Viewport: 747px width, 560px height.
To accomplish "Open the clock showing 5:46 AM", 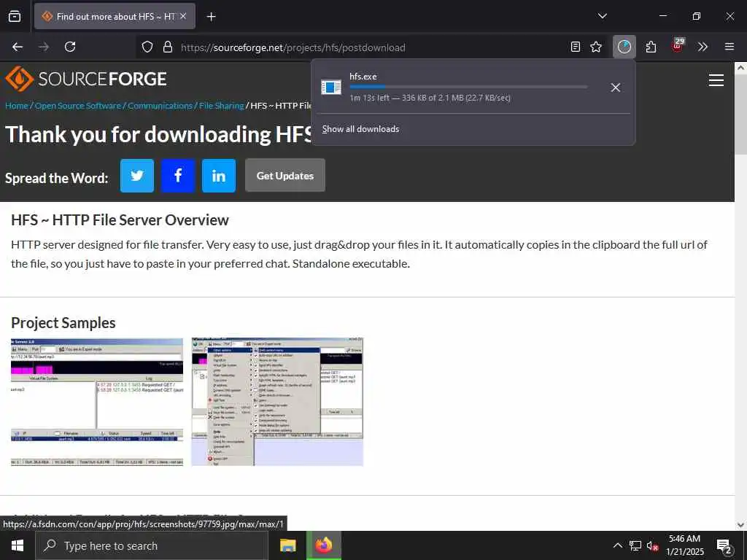I will (684, 545).
